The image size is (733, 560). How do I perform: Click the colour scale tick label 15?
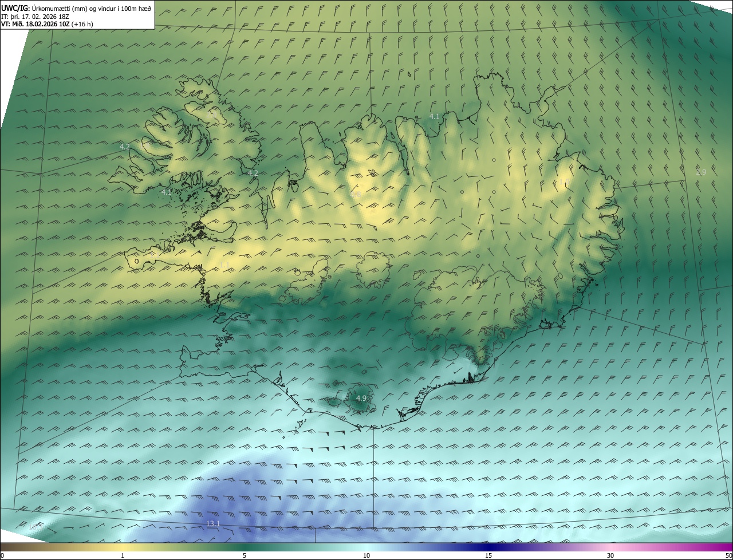(488, 555)
